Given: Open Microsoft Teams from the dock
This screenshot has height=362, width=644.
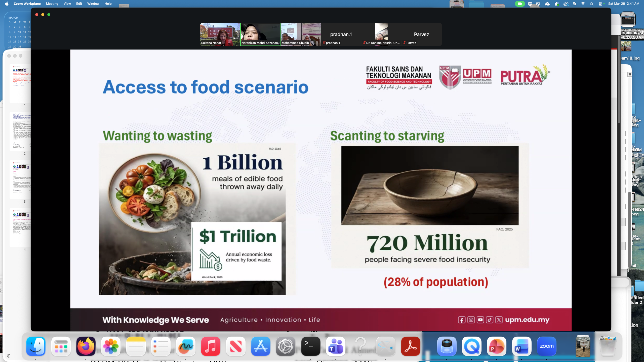Looking at the screenshot, I should coord(335,346).
